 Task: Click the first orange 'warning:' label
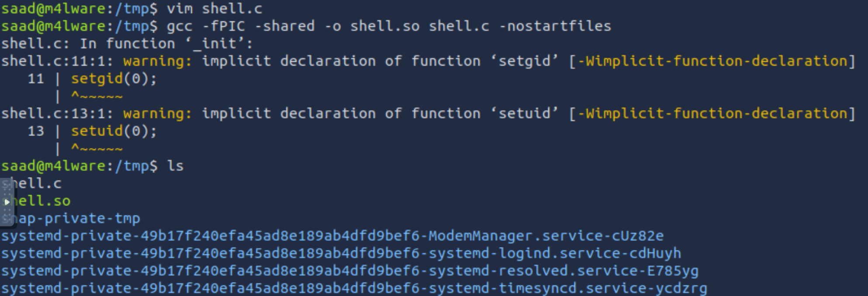coord(158,61)
